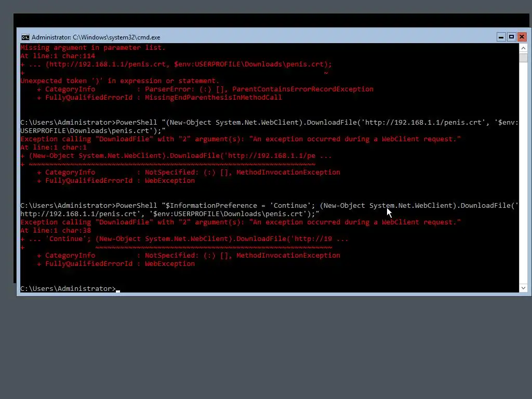Image resolution: width=532 pixels, height=399 pixels.
Task: Click 'MissingEndParenthesisInMethodCall' text
Action: 213,97
